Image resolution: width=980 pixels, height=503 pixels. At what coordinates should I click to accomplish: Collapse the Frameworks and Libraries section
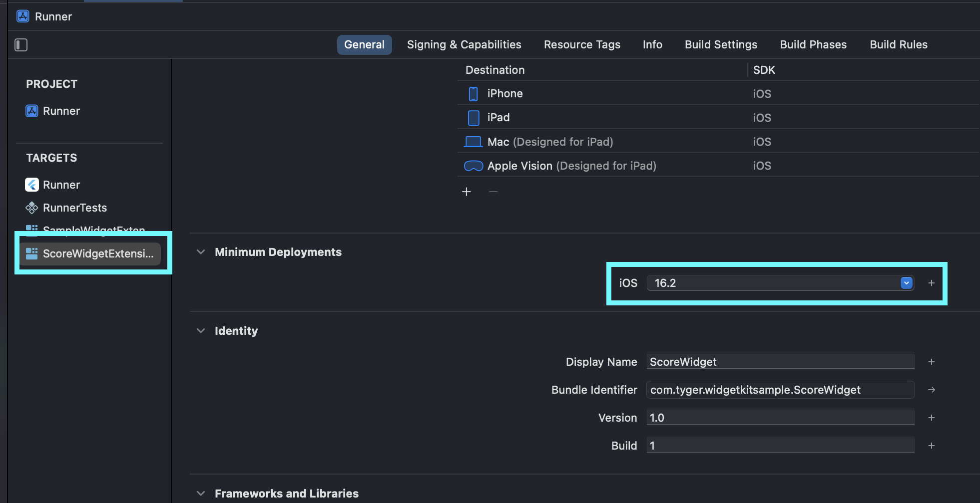click(201, 494)
